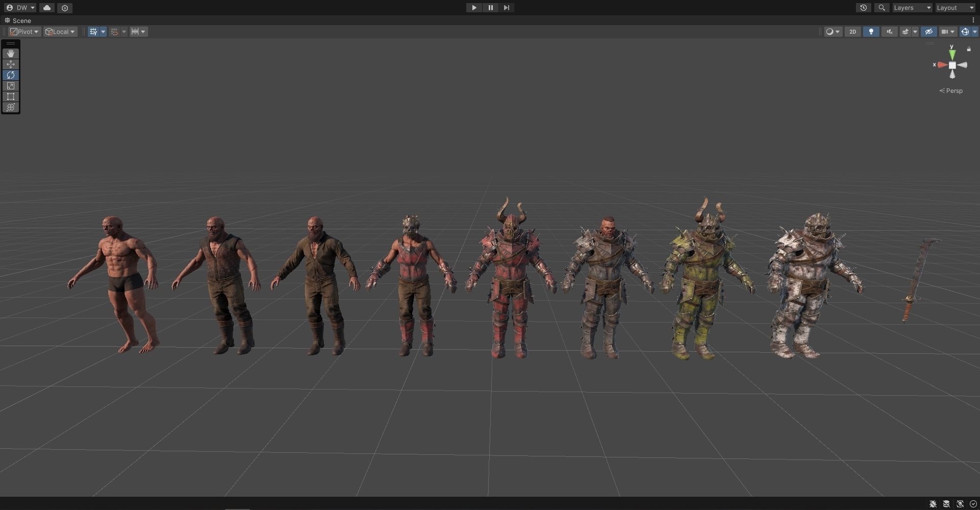Switch to the Scene tab
The width and height of the screenshot is (980, 510).
[18, 20]
